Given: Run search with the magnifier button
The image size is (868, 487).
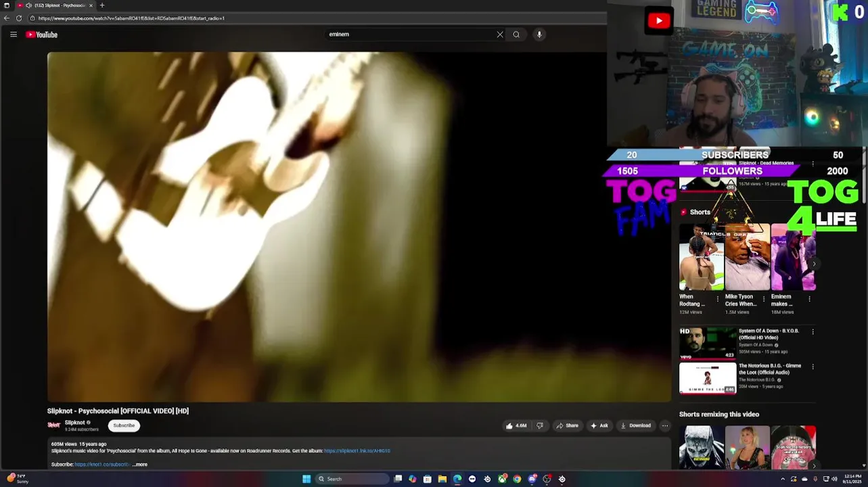Looking at the screenshot, I should [516, 34].
